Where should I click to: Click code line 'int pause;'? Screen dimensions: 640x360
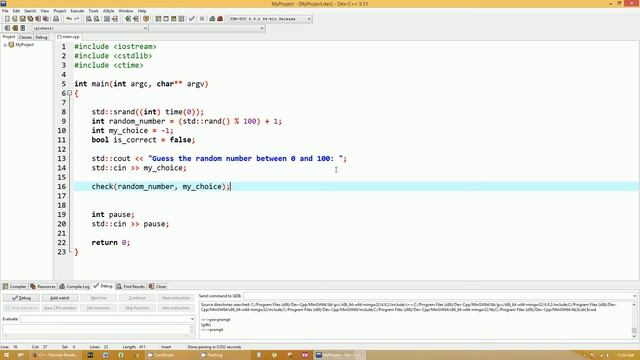pos(113,214)
